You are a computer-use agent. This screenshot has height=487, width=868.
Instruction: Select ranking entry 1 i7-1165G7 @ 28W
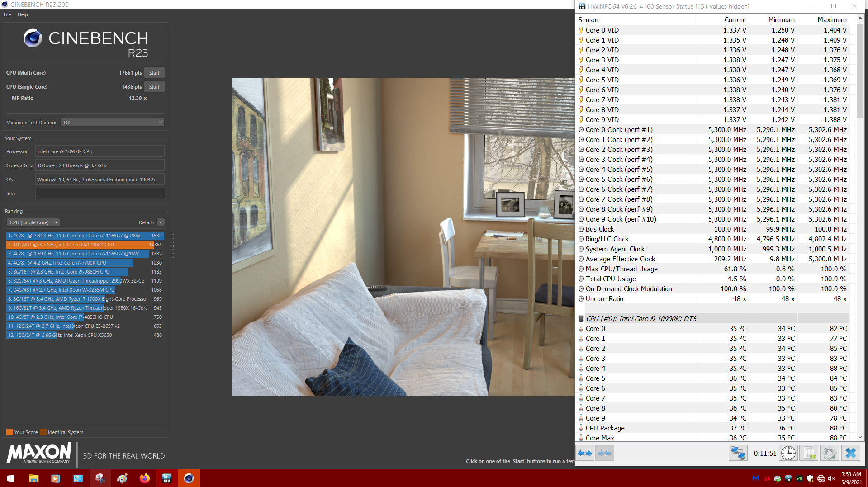click(x=85, y=236)
